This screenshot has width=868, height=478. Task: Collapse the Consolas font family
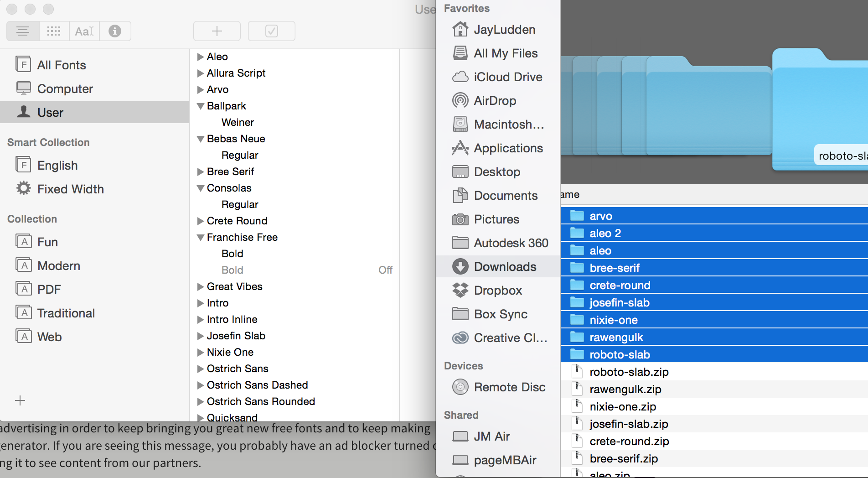[x=200, y=188]
